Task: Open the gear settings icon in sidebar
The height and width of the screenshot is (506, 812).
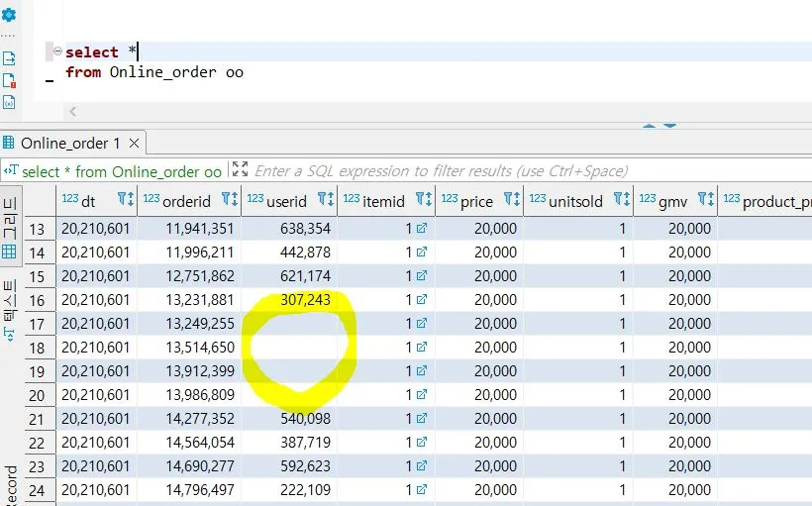Action: 9,15
